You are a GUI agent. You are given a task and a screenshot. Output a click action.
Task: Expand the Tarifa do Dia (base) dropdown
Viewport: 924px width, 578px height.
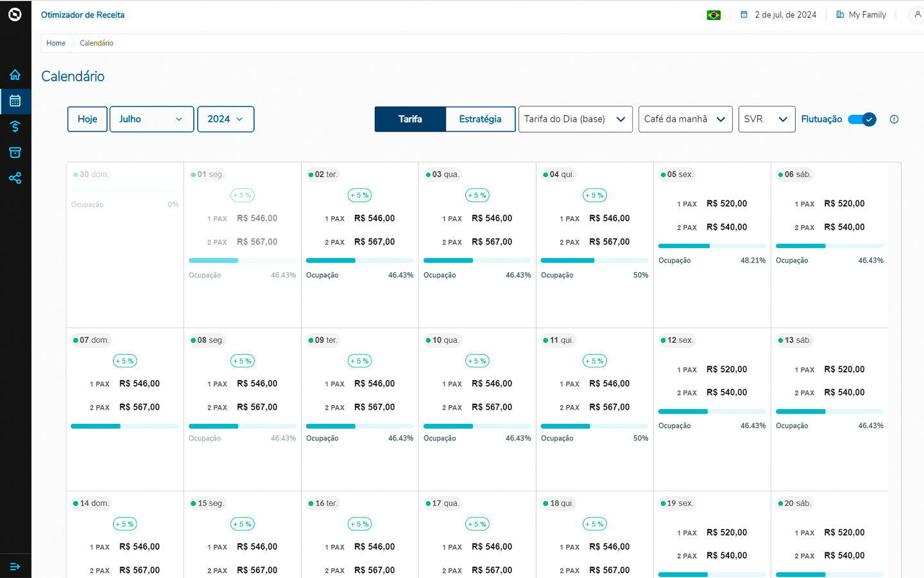tap(576, 119)
